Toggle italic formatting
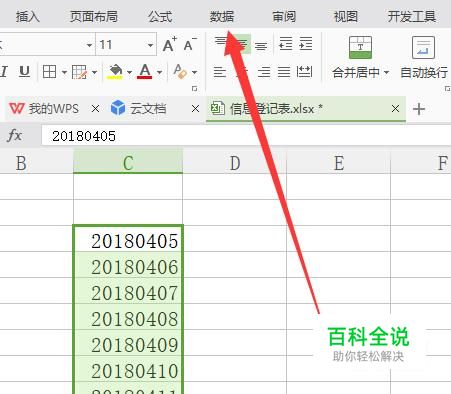Screen dimensions: 451x394 (x=4, y=71)
